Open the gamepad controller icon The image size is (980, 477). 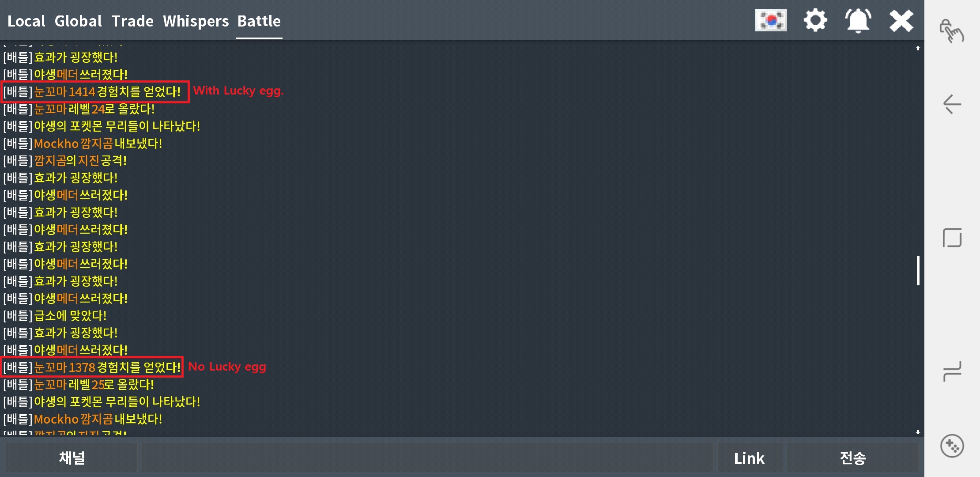(x=952, y=446)
